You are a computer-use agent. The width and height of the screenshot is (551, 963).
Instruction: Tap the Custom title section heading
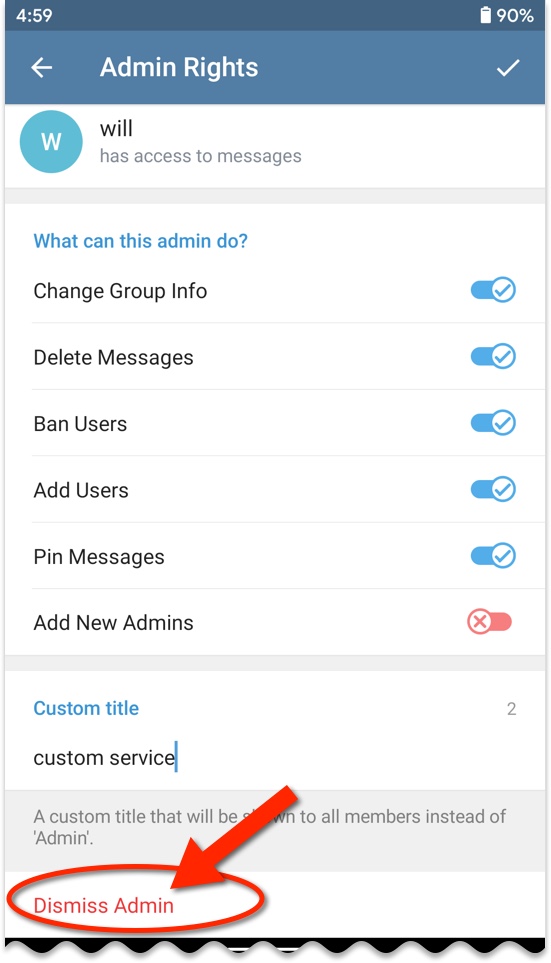[86, 708]
